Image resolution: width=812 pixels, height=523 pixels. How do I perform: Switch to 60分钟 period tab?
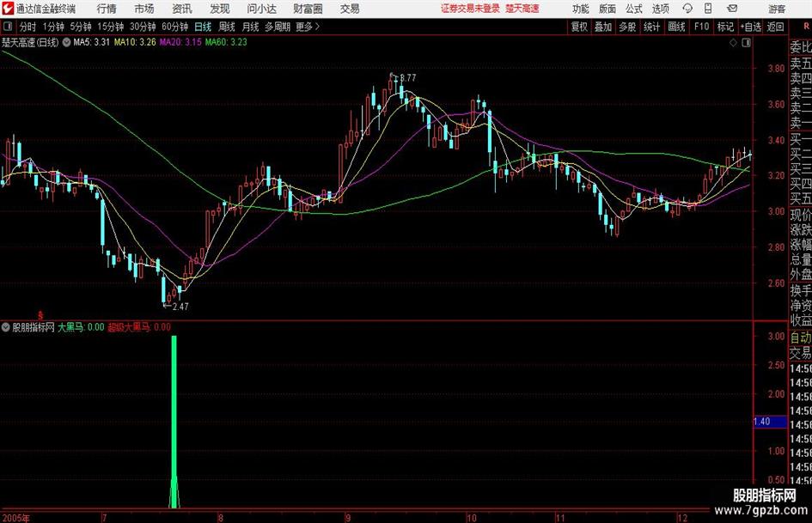coord(174,27)
